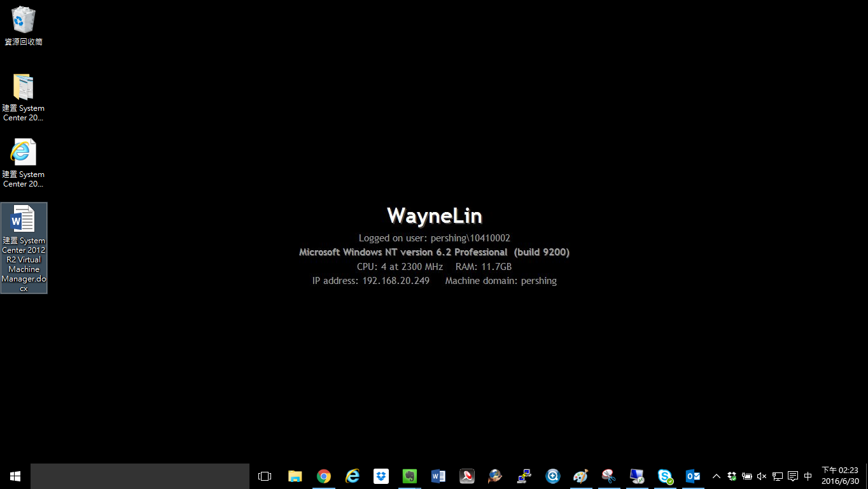The width and height of the screenshot is (868, 489).
Task: Select the Internet Explorer HTML file on desktop
Action: (23, 163)
